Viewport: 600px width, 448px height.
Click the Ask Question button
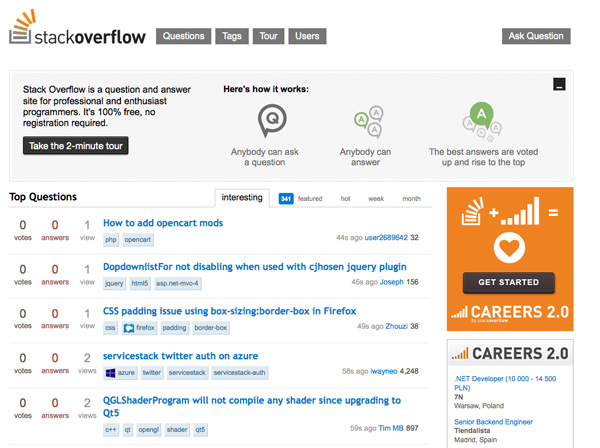click(536, 36)
